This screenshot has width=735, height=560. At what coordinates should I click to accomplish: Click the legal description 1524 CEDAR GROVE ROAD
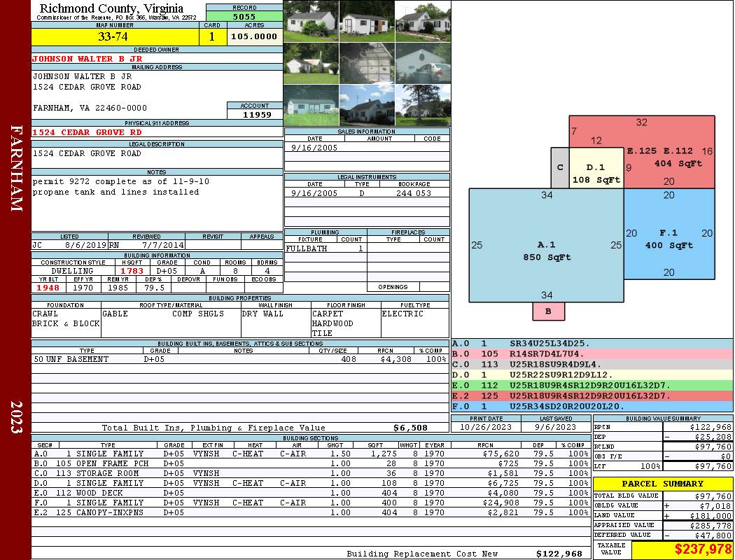point(87,153)
